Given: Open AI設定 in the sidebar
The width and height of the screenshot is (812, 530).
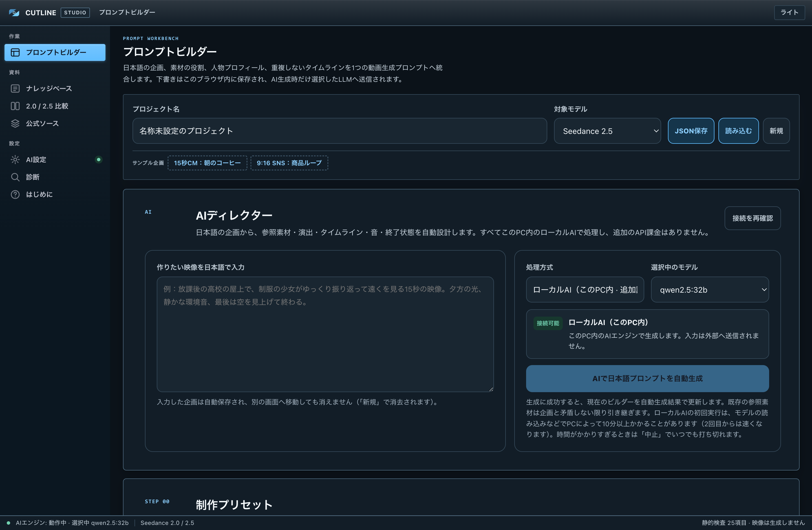Looking at the screenshot, I should click(55, 160).
